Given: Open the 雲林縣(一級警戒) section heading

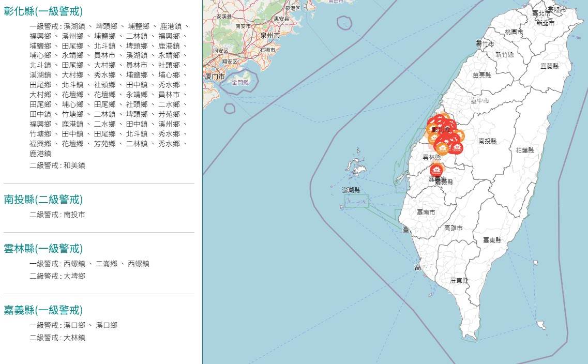Looking at the screenshot, I should pyautogui.click(x=43, y=249).
